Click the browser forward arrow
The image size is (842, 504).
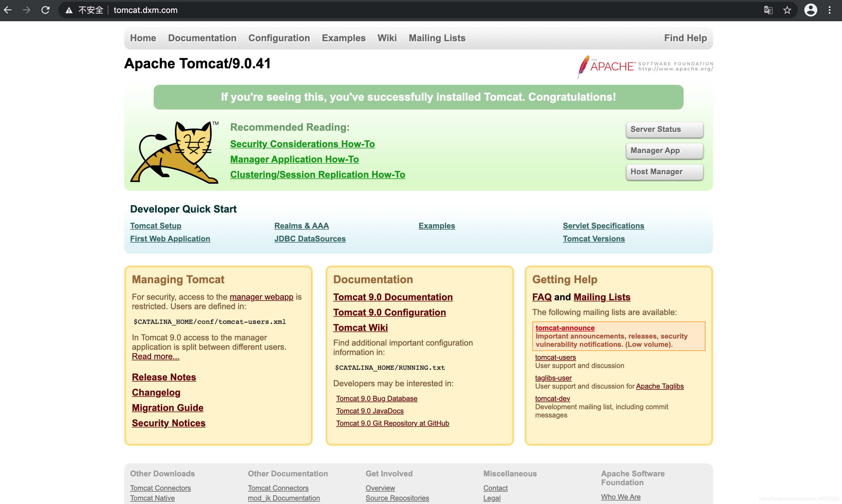click(x=26, y=10)
